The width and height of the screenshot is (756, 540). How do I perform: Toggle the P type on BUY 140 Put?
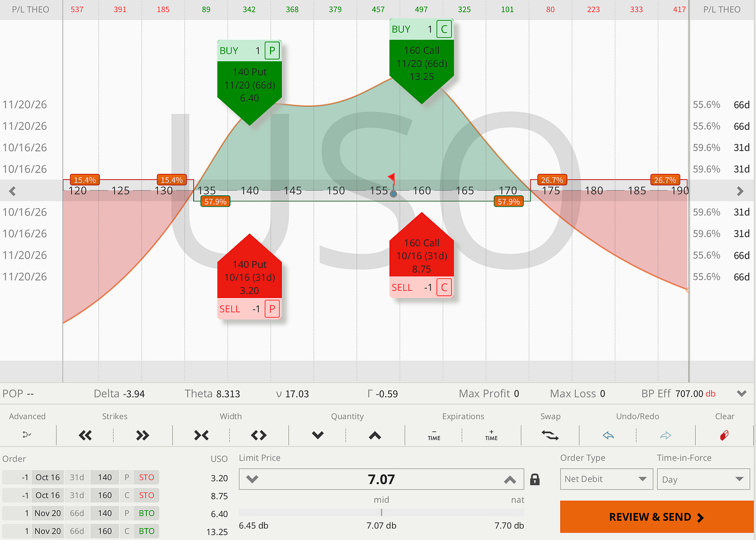(x=272, y=51)
